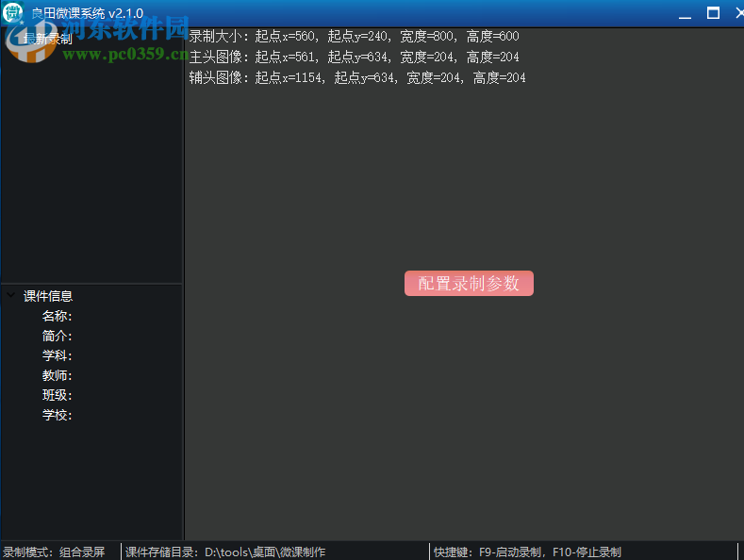
Task: Open the 最新录制 panel header
Action: [x=48, y=39]
